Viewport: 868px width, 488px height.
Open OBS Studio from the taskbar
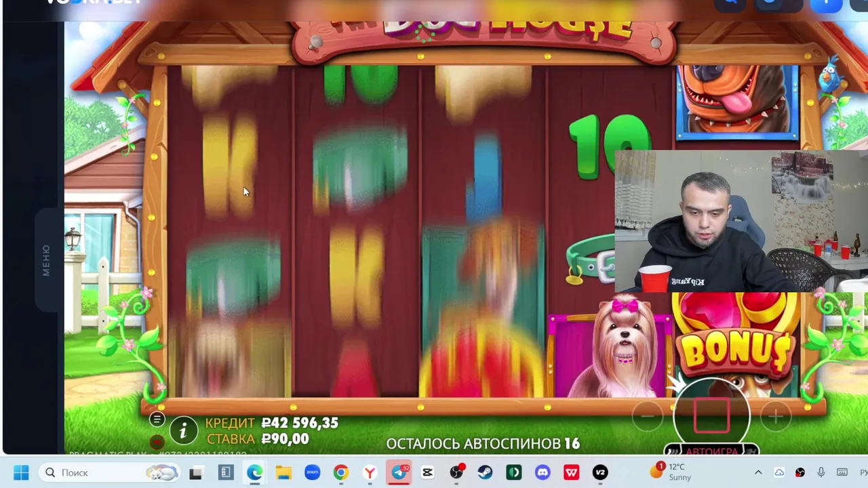click(456, 472)
